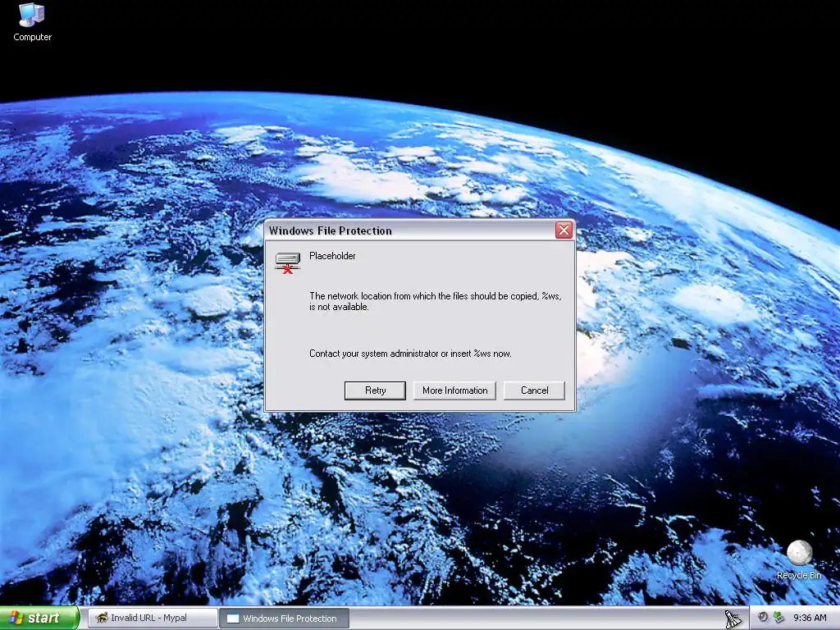Click the Contact your system administrator text
840x630 pixels.
pyautogui.click(x=410, y=354)
